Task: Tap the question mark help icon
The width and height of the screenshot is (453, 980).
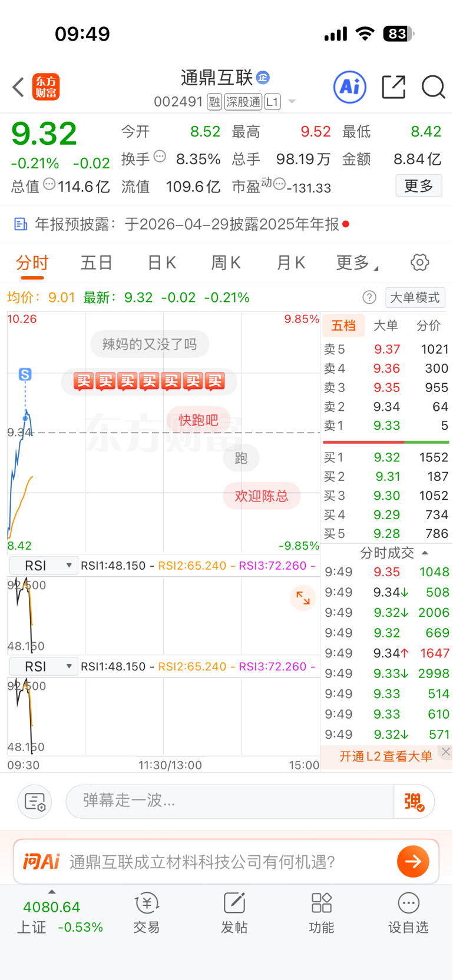Action: [369, 297]
